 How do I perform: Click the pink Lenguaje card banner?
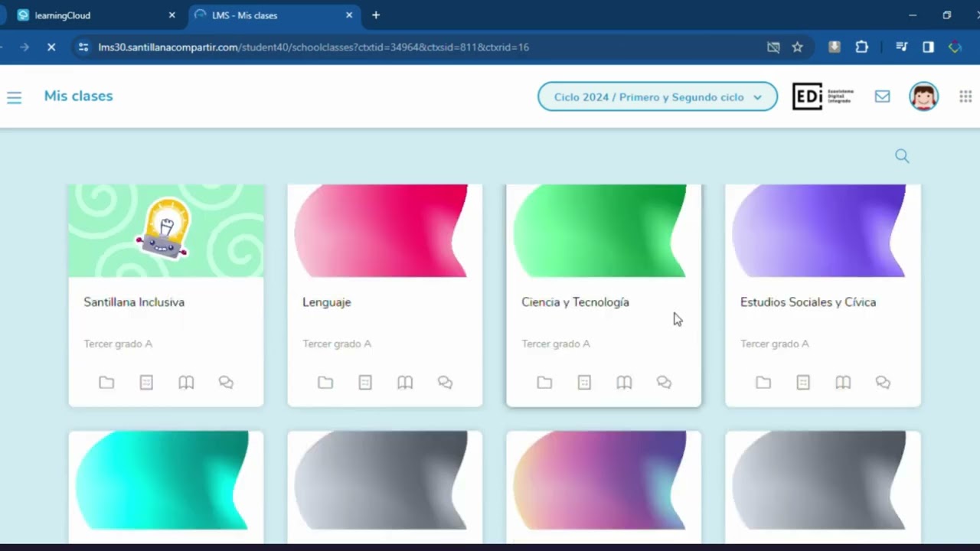[x=381, y=230]
